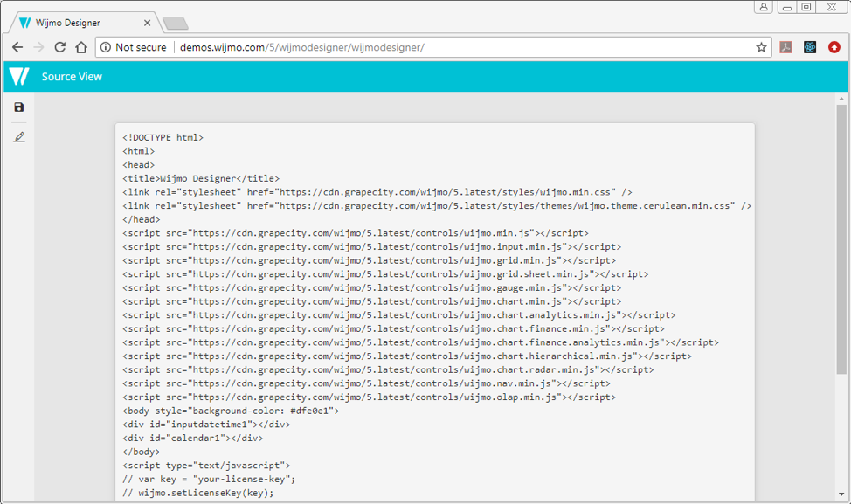Click the wijmo.chart.analytics.min.js script line
Image resolution: width=851 pixels, height=504 pixels.
399,315
